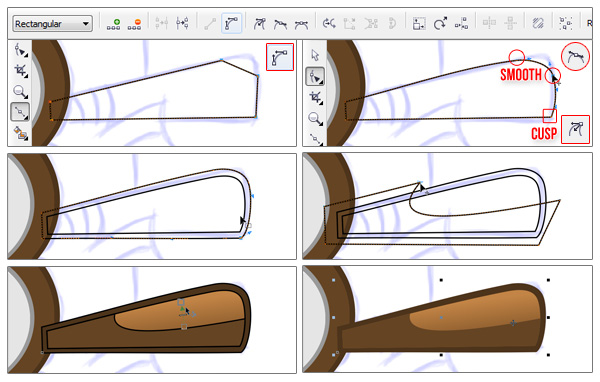Screen dimensions: 600x382
Task: Click bottom-right selection handle in last panel
Action: coord(548,355)
